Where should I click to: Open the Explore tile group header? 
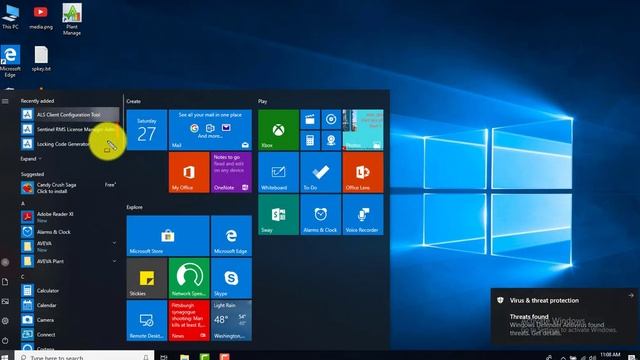point(135,207)
